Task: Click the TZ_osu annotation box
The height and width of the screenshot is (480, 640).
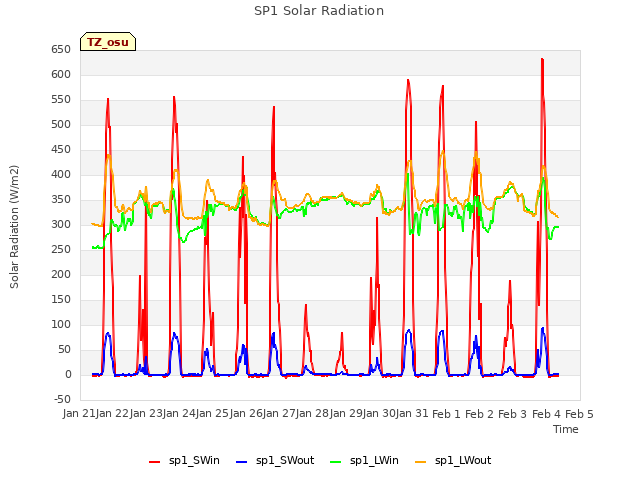Action: (108, 42)
